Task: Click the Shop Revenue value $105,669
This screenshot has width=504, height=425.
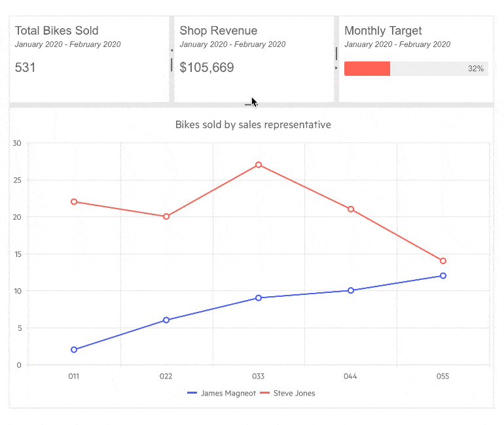Action: pos(206,67)
